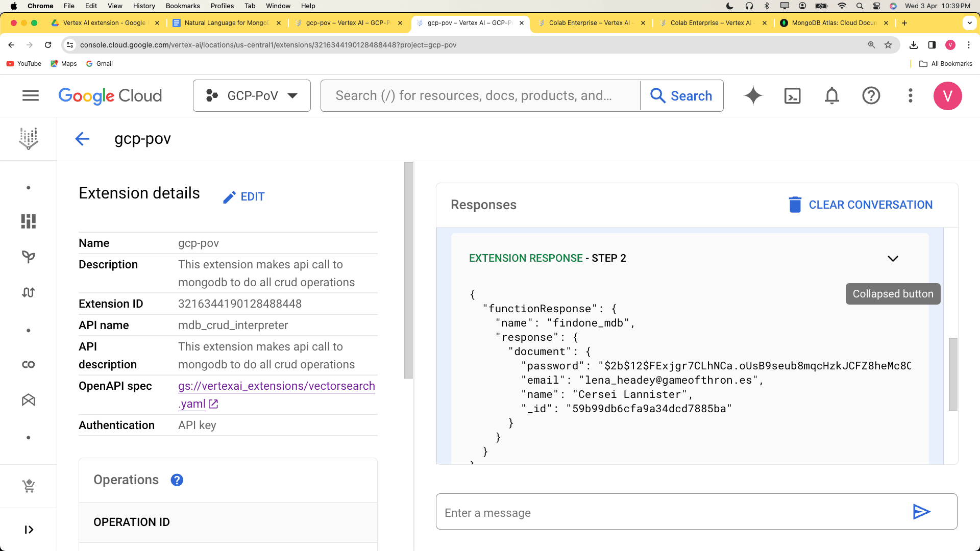Click the Vertex AI logo in sidebar
Image resolution: width=980 pixels, height=551 pixels.
pyautogui.click(x=29, y=138)
